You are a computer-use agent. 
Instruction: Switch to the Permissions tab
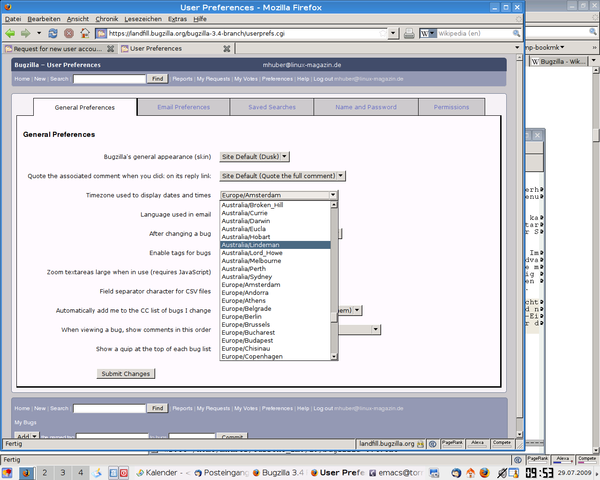click(452, 107)
